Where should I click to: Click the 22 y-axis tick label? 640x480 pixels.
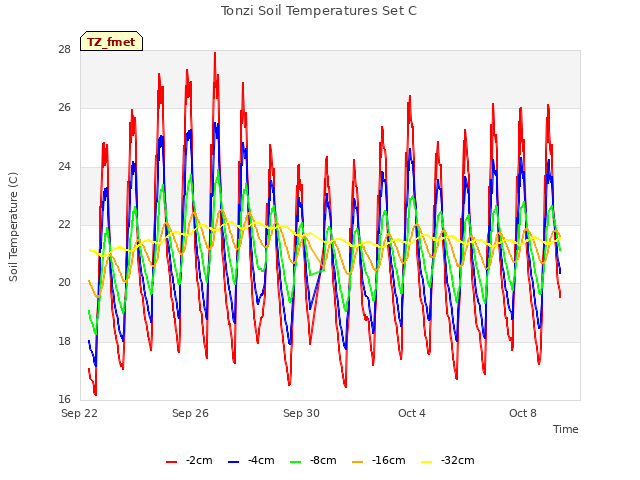click(x=64, y=224)
